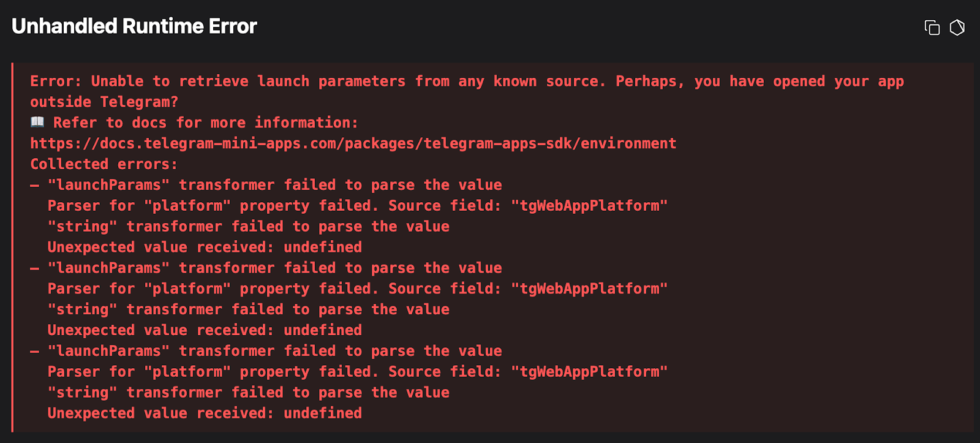Select the first "launchParams" transformer failed line
This screenshot has height=443, width=980.
tap(274, 185)
